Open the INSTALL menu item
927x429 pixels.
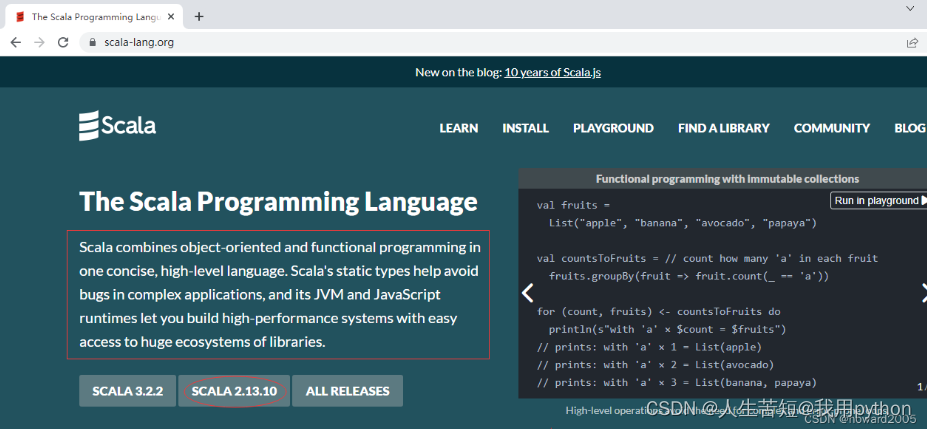(525, 128)
